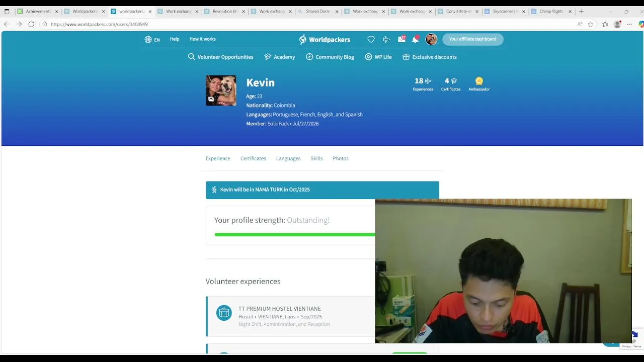Go to the Skills profile section

316,158
